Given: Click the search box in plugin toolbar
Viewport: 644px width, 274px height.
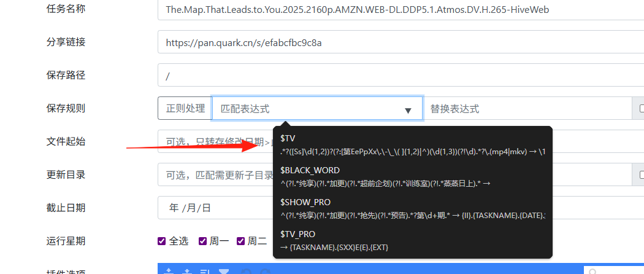Looking at the screenshot, I should coord(614,270).
